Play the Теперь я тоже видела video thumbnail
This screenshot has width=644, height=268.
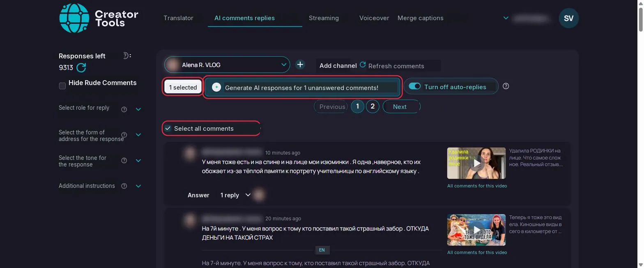click(x=476, y=230)
